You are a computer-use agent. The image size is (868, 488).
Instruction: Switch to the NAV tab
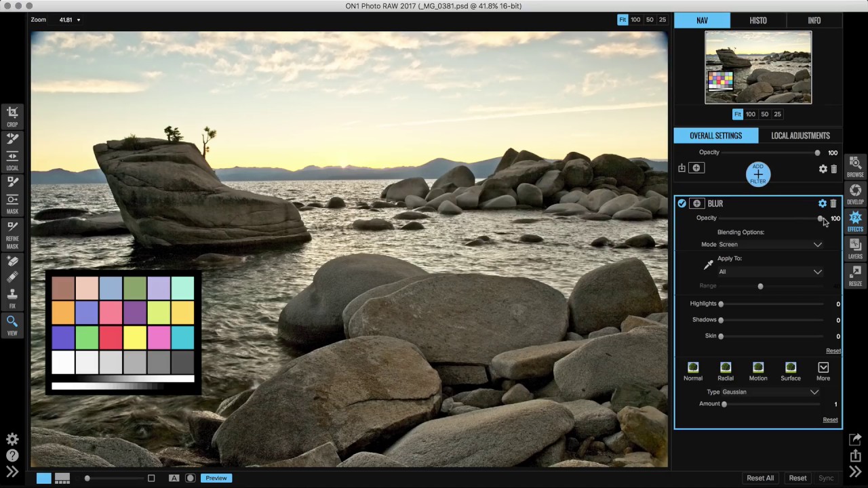pyautogui.click(x=702, y=20)
